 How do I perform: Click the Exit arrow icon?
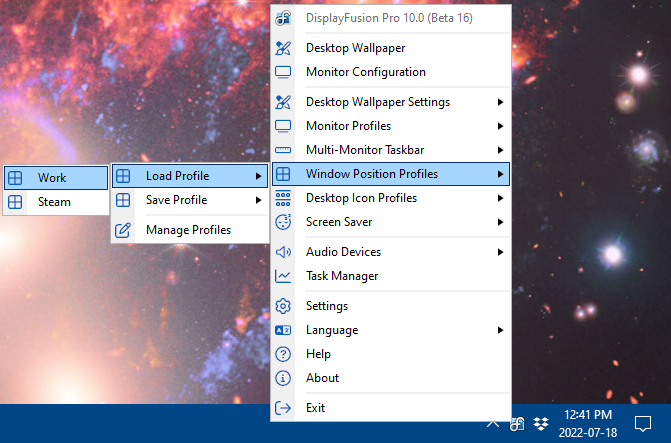coord(283,408)
